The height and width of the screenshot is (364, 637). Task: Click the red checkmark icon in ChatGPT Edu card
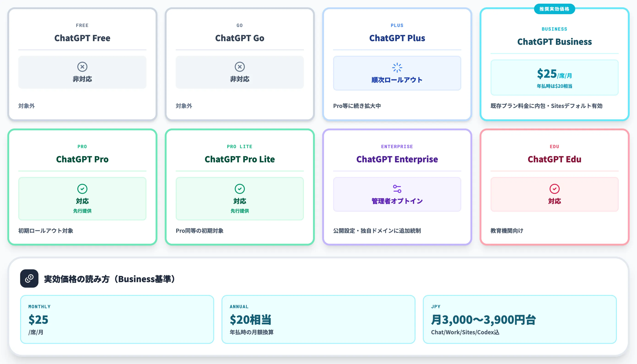click(x=554, y=189)
